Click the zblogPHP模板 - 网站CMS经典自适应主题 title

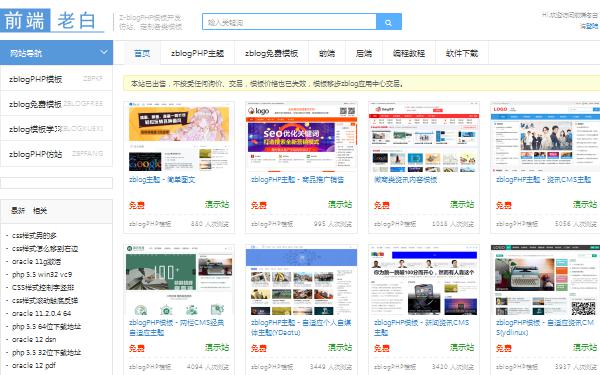(176, 327)
